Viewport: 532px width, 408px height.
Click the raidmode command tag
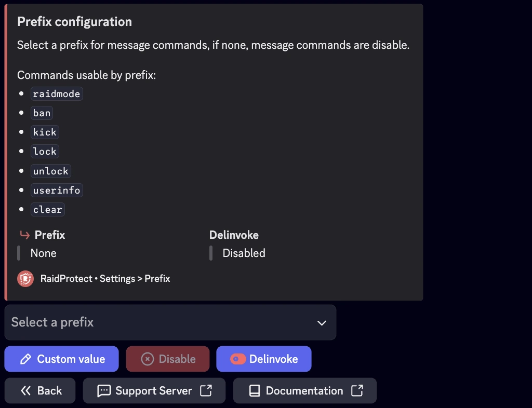click(57, 93)
